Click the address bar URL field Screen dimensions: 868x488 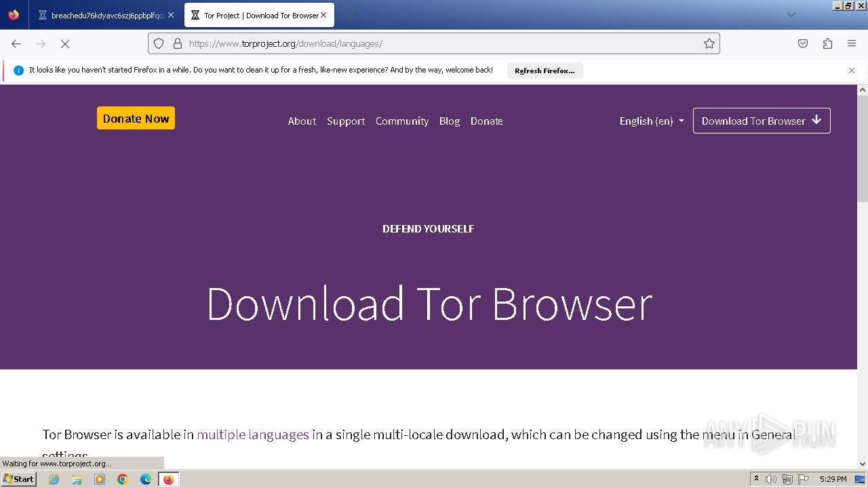point(434,43)
